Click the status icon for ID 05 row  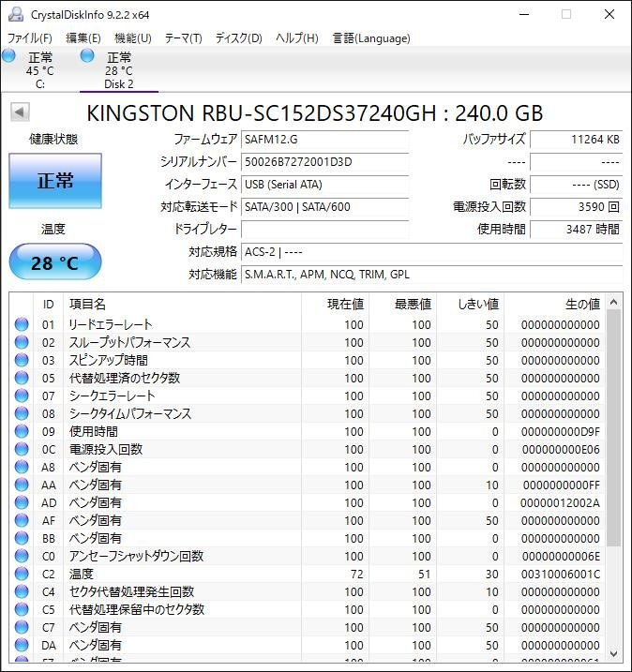22,378
